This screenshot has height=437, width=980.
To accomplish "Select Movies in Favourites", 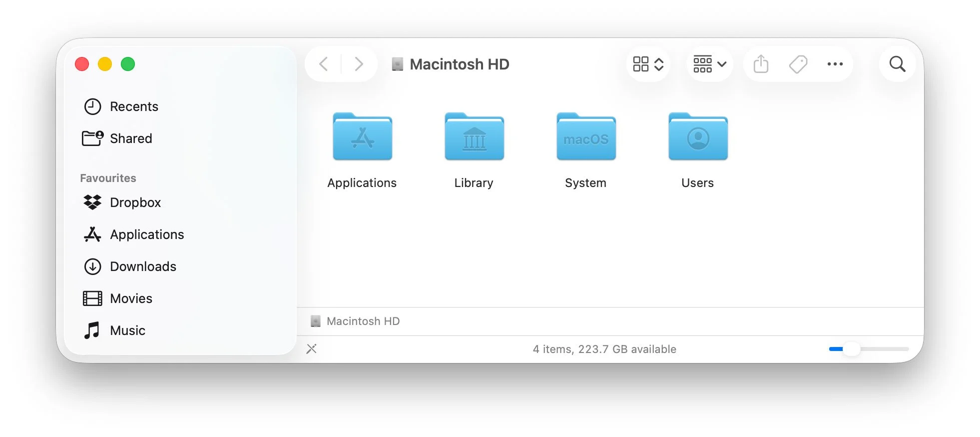I will coord(180,298).
